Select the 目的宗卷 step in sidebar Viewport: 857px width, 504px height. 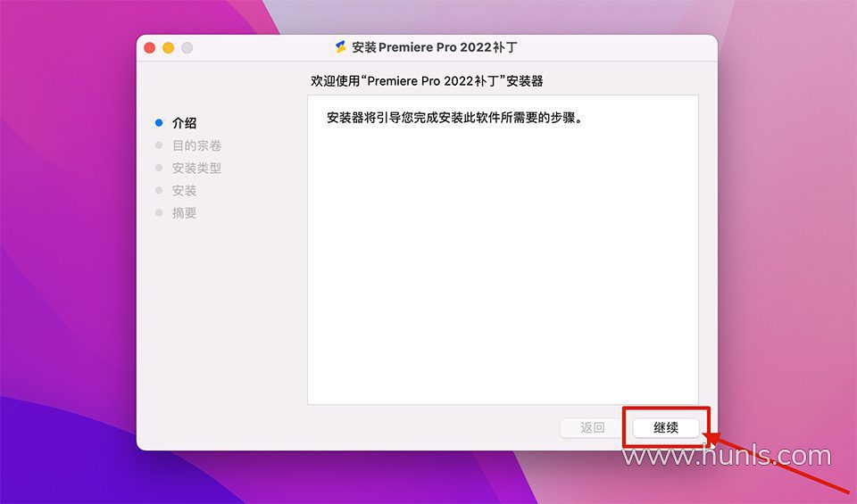coord(196,145)
